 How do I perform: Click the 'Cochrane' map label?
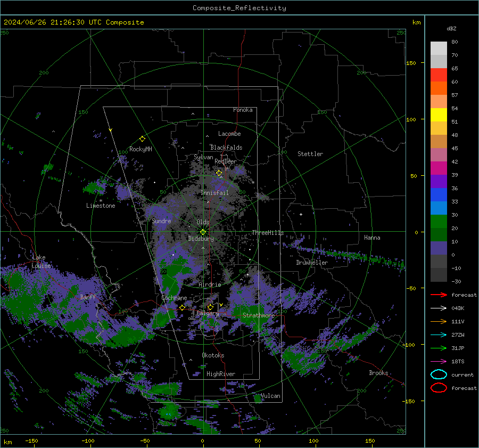(x=174, y=298)
